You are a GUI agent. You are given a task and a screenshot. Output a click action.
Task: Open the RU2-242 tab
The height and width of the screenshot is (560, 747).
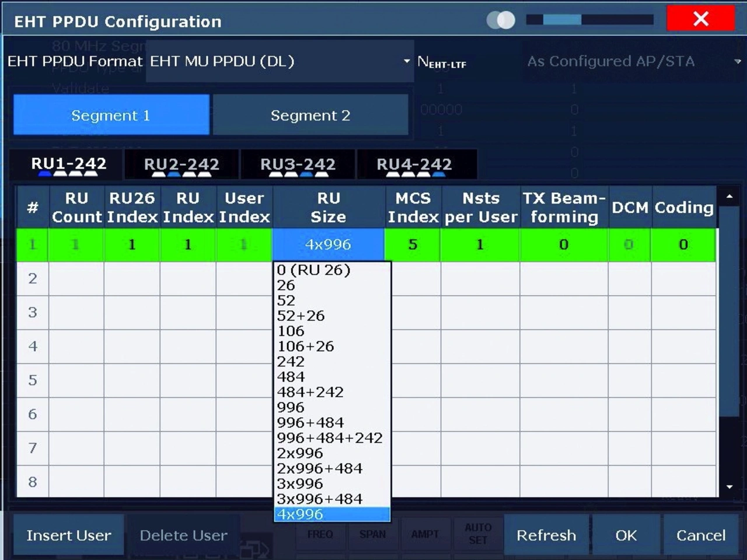coord(181,165)
